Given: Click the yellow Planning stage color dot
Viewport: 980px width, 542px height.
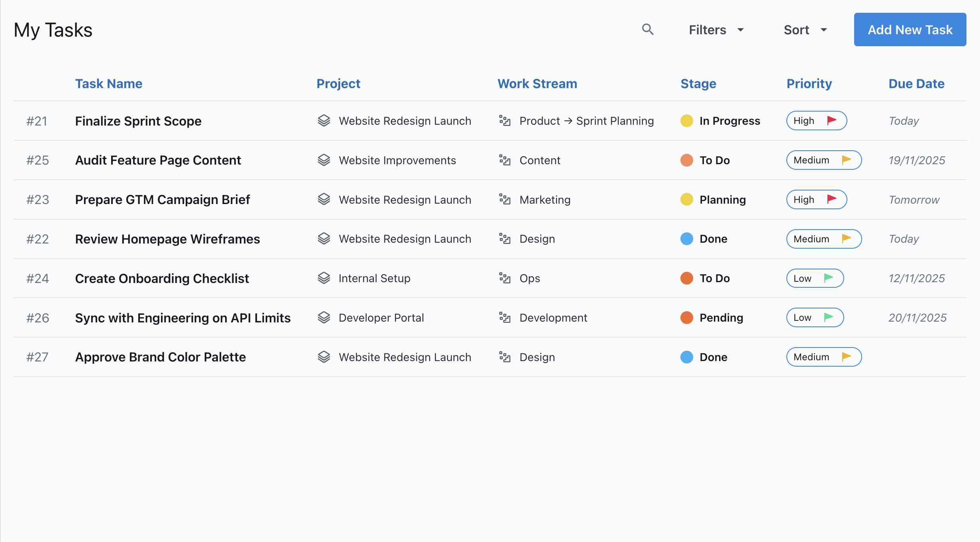Looking at the screenshot, I should (x=686, y=199).
